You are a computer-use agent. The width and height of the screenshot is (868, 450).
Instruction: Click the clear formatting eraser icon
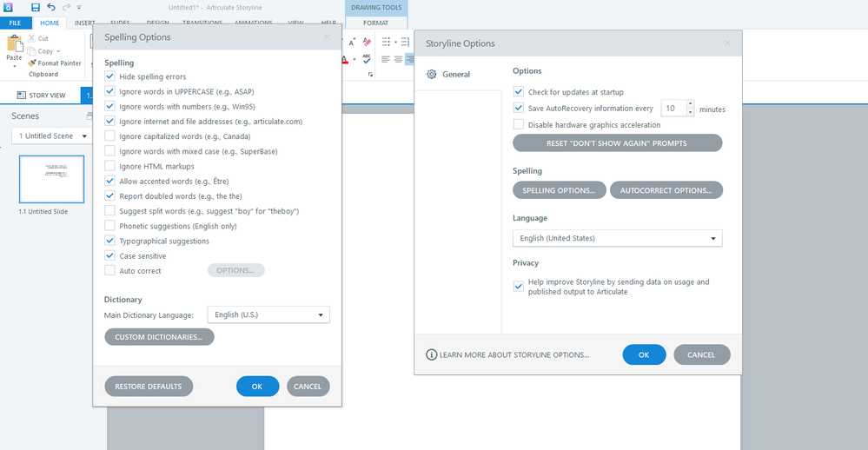click(367, 42)
